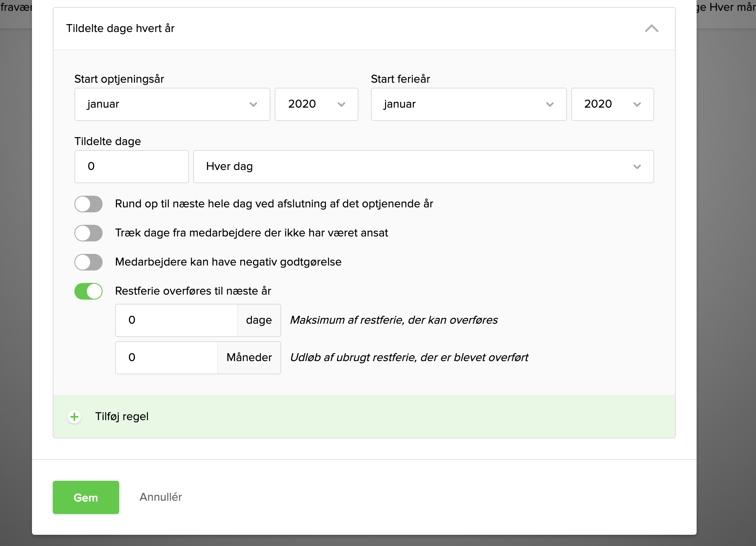Click the Start ferieår label
The image size is (756, 546).
coord(400,79)
